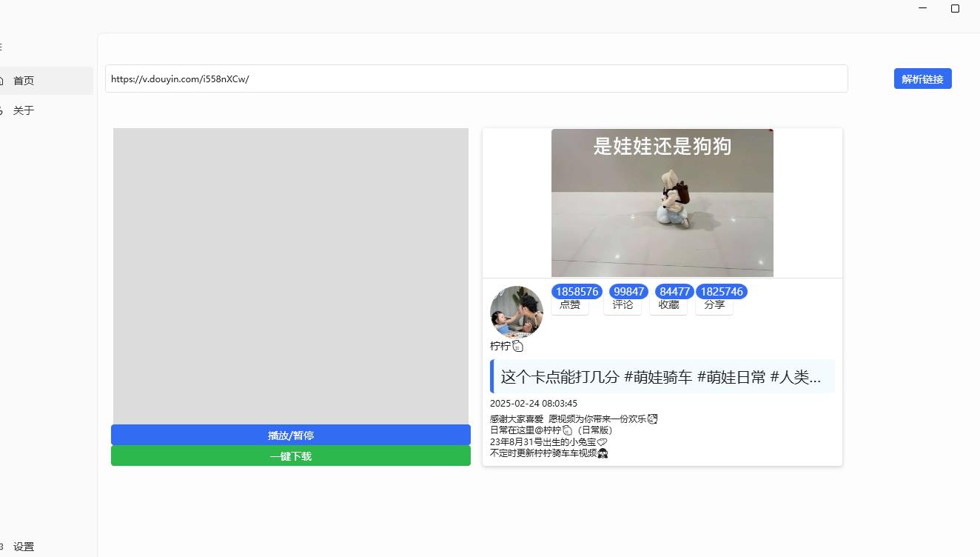Open the video cover thumbnail image
Viewport: 980px width, 557px height.
tap(662, 203)
